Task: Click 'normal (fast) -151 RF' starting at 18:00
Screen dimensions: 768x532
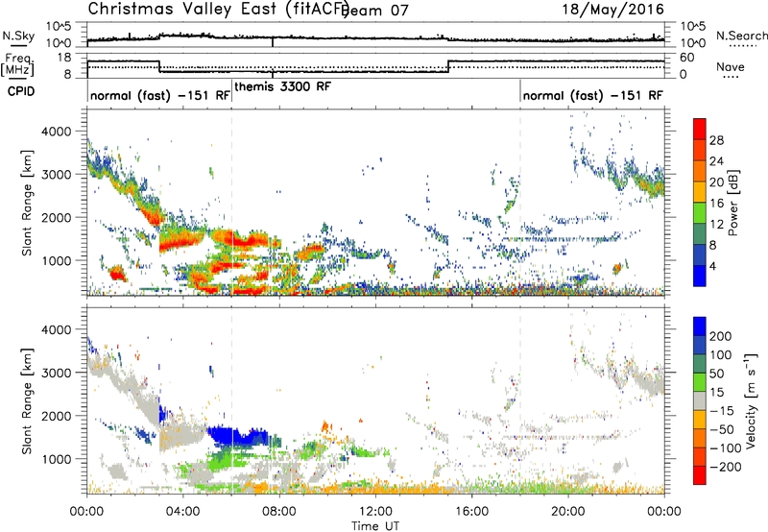Action: coord(592,95)
